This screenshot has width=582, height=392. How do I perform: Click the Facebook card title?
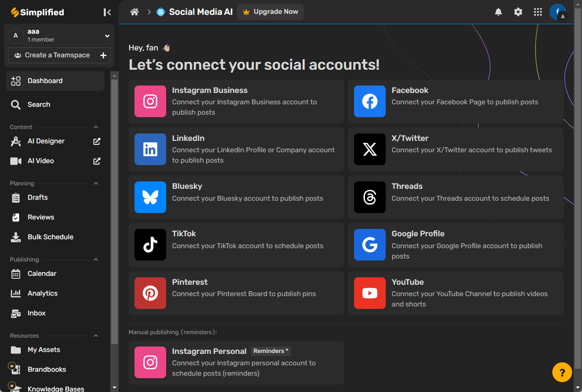point(410,90)
